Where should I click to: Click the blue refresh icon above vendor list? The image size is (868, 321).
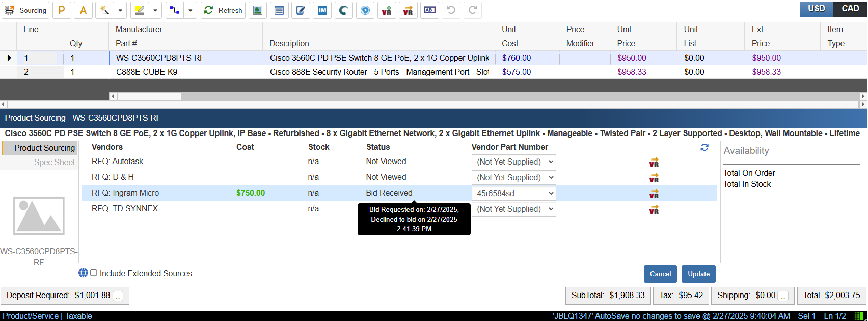pos(704,147)
